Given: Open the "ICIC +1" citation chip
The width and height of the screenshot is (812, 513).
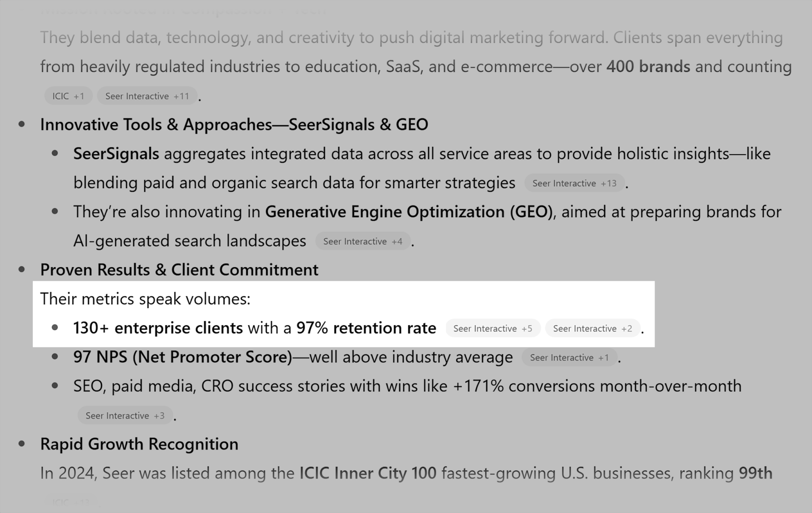Looking at the screenshot, I should tap(68, 96).
